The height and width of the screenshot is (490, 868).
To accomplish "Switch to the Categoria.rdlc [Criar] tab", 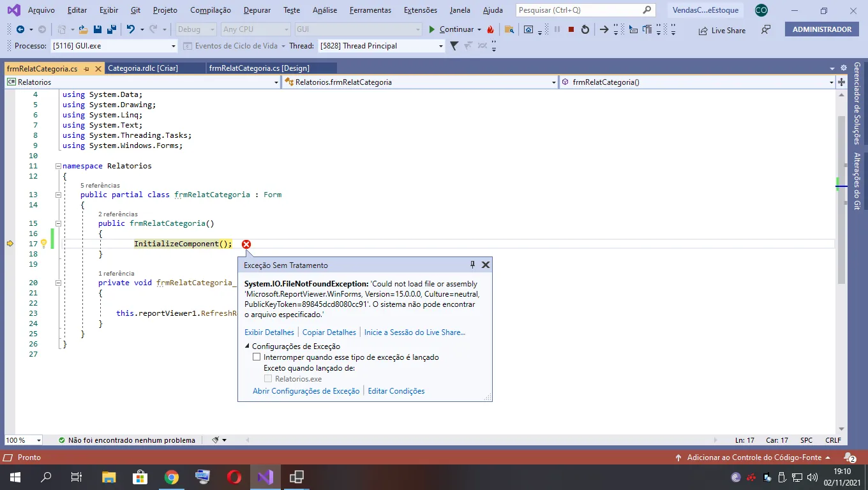I will (143, 68).
